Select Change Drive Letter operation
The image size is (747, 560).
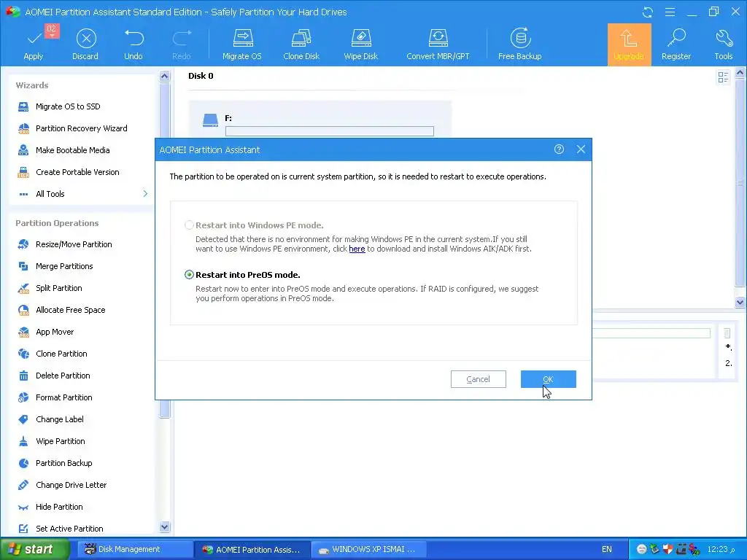[71, 485]
